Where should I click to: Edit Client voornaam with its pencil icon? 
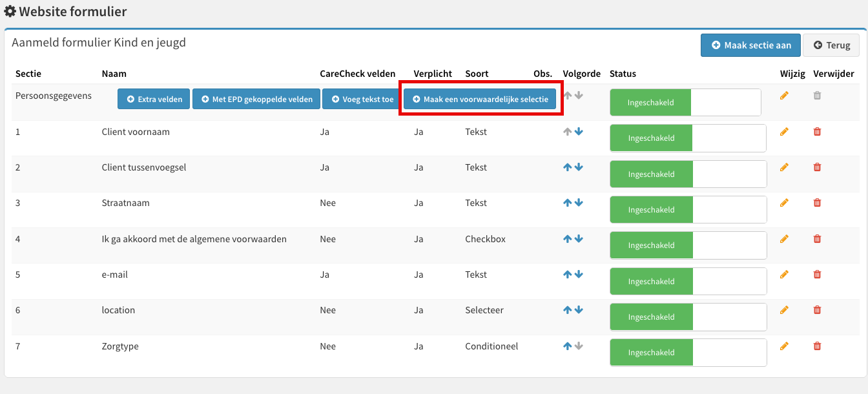pos(784,132)
